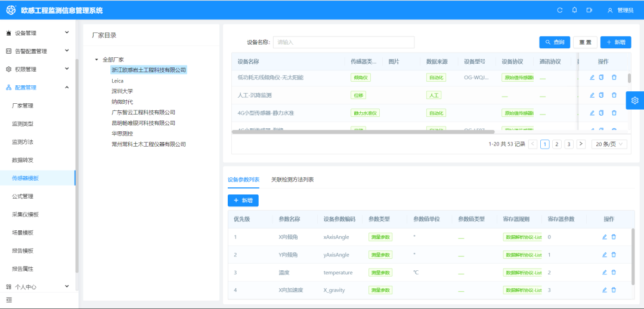Copy the 人工-沉降监测 device row
The width and height of the screenshot is (644, 309).
pos(601,95)
